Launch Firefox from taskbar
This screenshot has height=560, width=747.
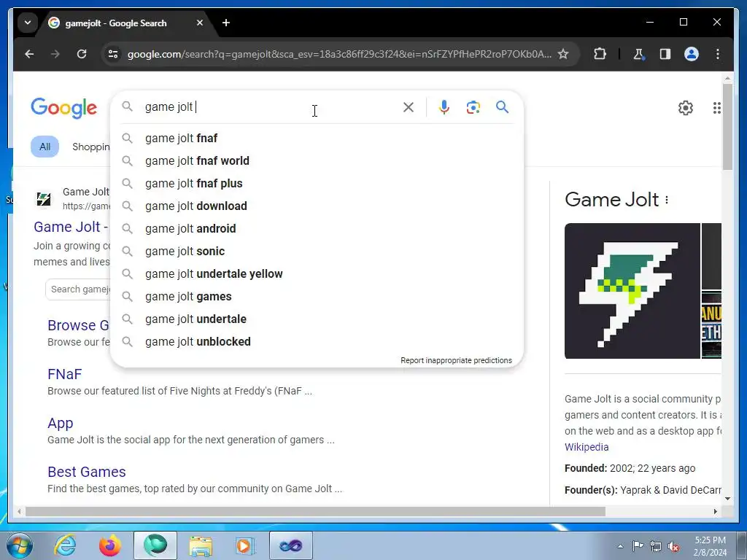(110, 545)
